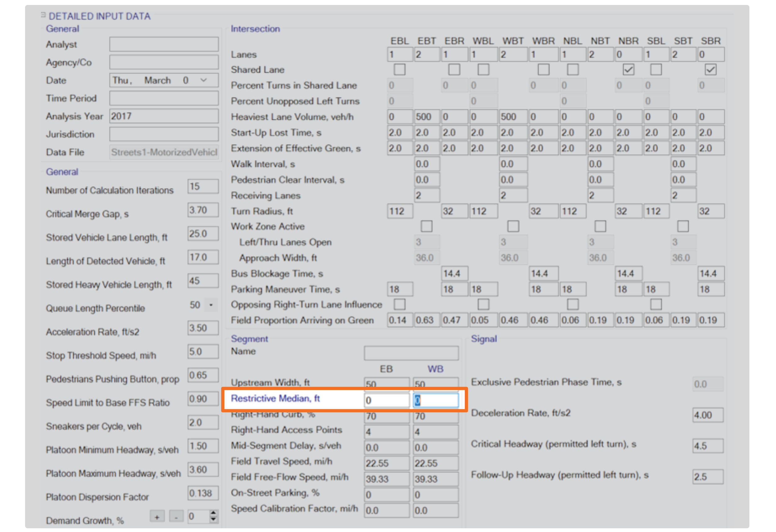Edit Stored Heavy Vehicle Length field

click(203, 281)
